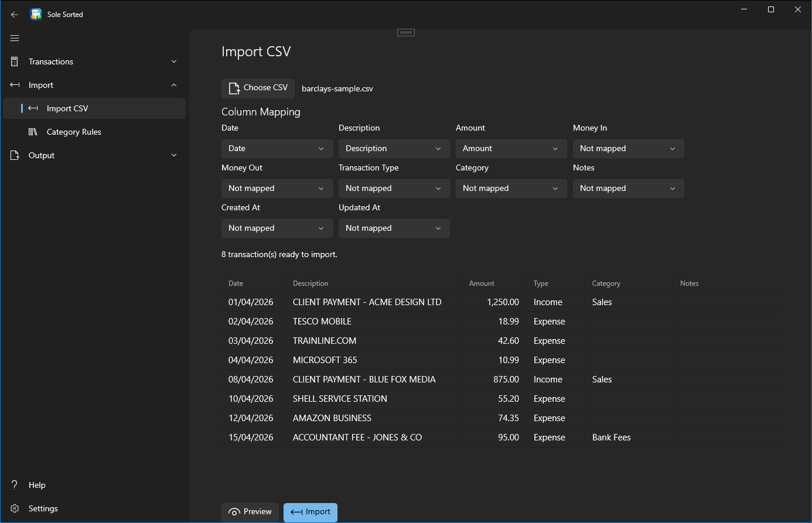Open the Output menu item
The height and width of the screenshot is (523, 812).
coord(94,155)
